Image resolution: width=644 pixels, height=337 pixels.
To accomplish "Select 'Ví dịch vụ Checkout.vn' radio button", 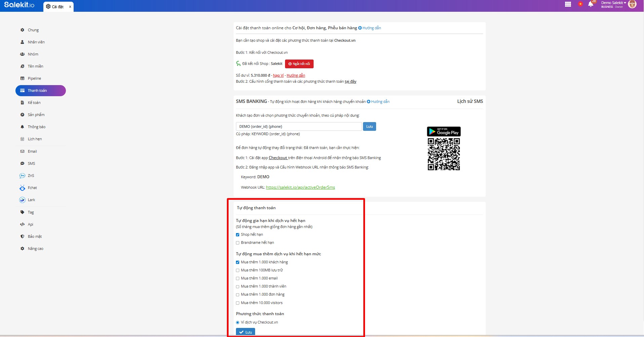I will pyautogui.click(x=238, y=323).
